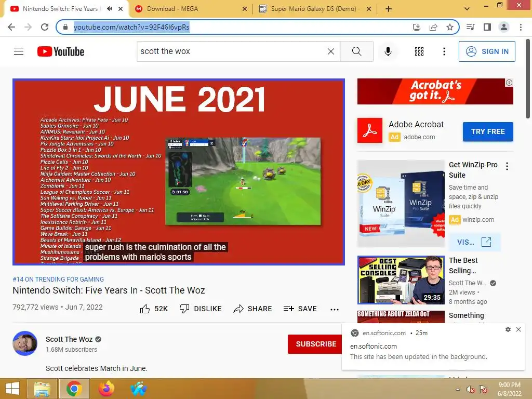The height and width of the screenshot is (399, 532).
Task: Bookmark this page with star icon
Action: [x=450, y=27]
